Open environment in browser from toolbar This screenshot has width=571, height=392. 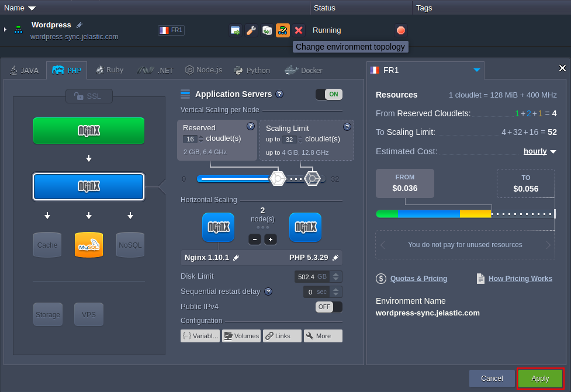point(235,30)
